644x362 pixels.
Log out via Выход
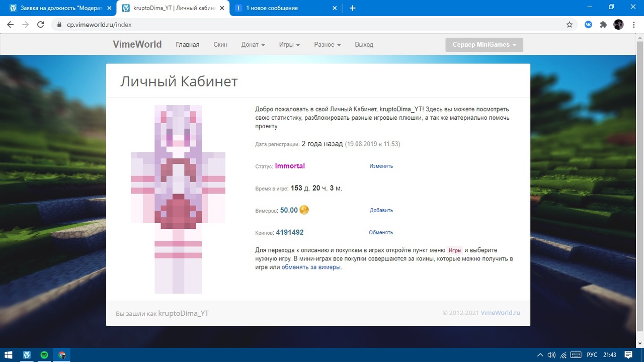(364, 44)
